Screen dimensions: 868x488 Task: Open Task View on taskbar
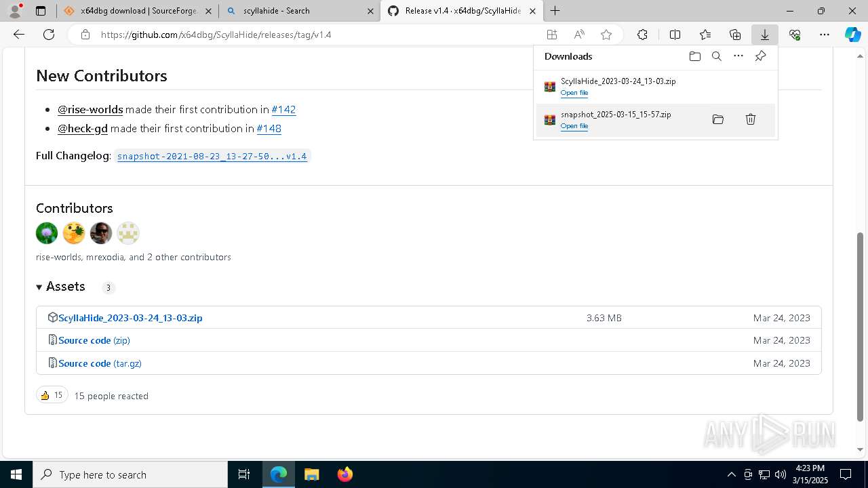[x=244, y=474]
